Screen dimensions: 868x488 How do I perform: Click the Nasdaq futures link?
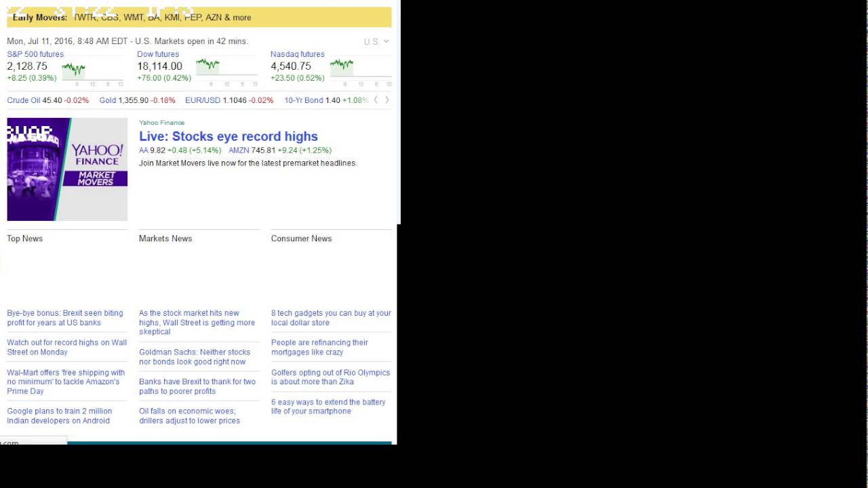tap(297, 54)
